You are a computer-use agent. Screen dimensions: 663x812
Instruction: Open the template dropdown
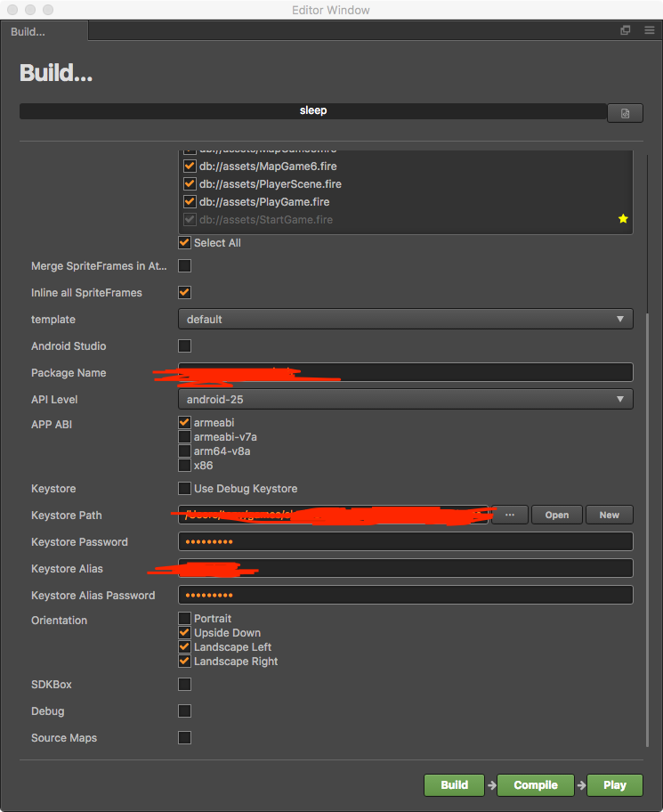(406, 319)
